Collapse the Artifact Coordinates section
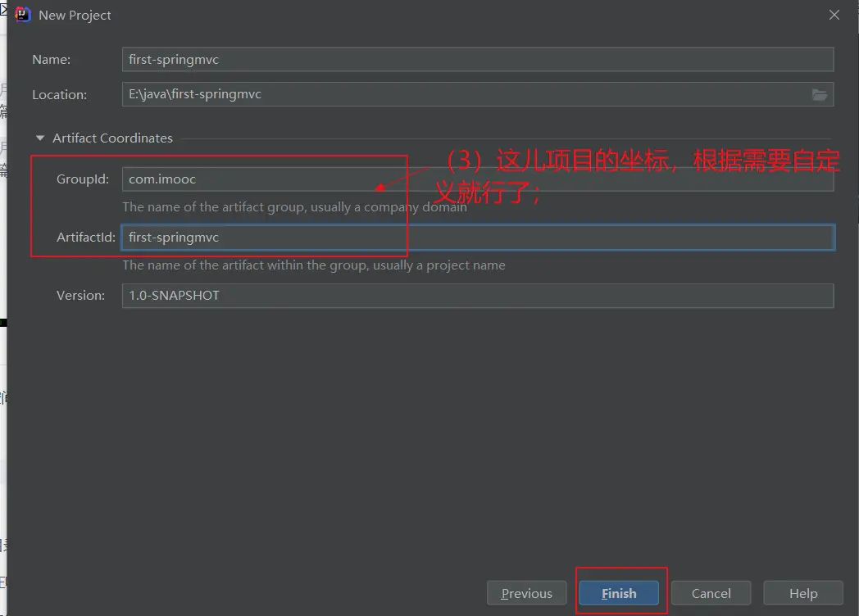The height and width of the screenshot is (616, 859). (x=40, y=138)
